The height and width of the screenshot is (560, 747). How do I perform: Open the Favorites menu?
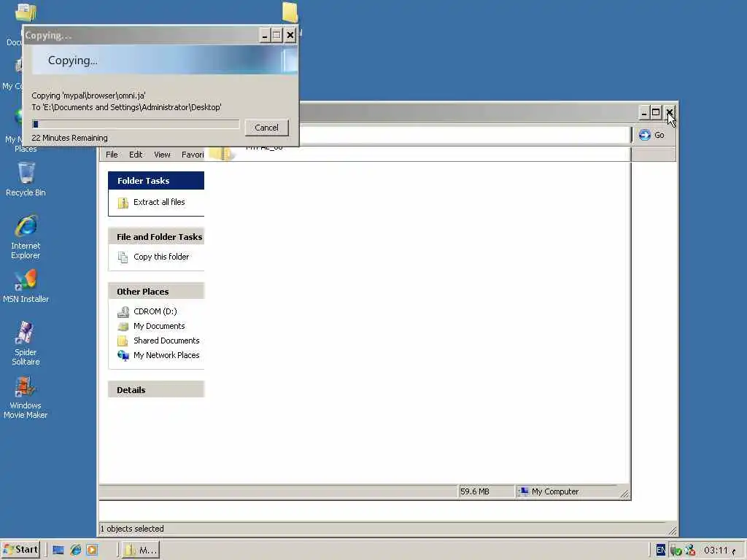[193, 155]
